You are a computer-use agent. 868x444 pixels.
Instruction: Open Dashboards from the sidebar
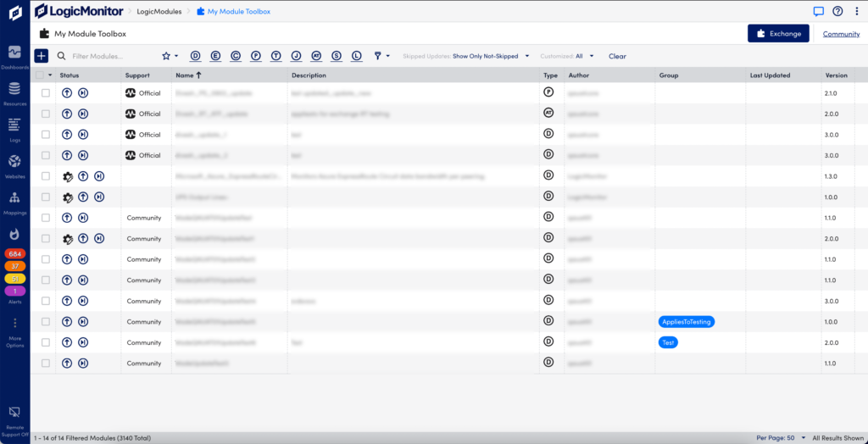pos(15,57)
